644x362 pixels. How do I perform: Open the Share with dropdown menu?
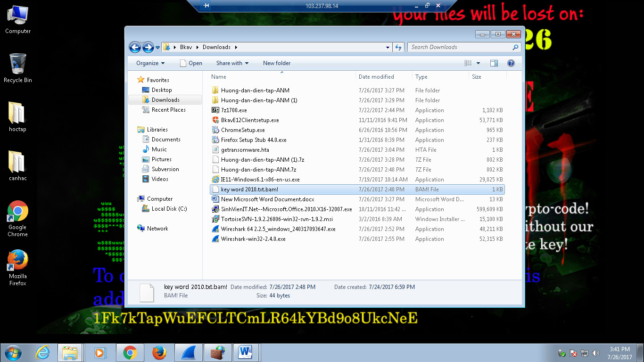(x=232, y=63)
